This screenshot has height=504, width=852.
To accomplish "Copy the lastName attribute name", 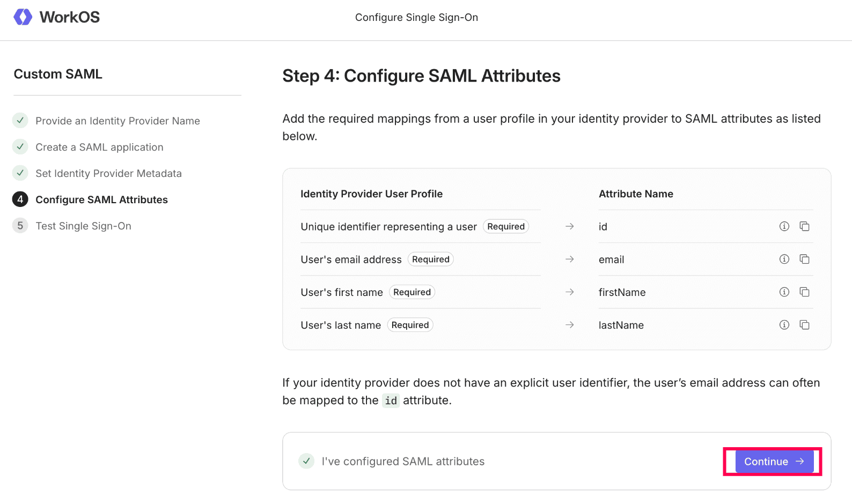I will (x=804, y=325).
